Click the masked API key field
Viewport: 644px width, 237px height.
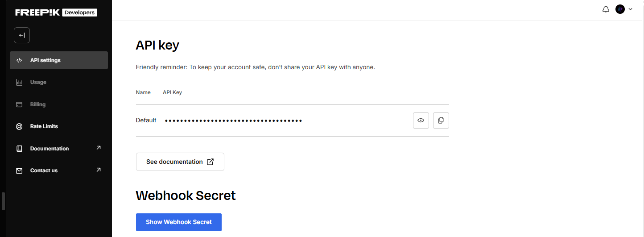(x=234, y=121)
